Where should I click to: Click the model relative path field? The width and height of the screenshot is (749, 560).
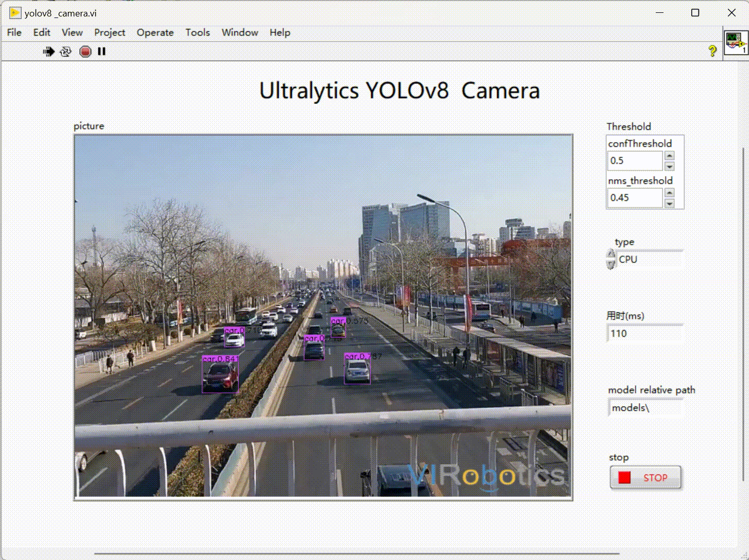click(645, 408)
